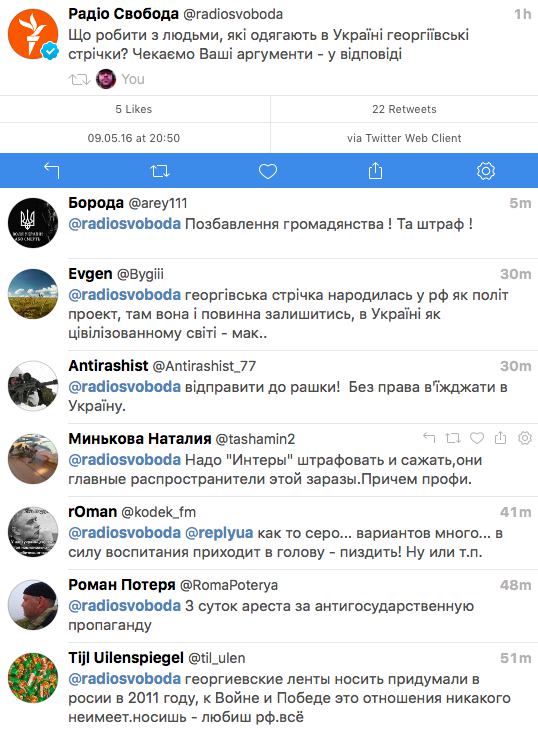538x732 pixels.
Task: Open the Antirashist username profile
Action: [108, 366]
